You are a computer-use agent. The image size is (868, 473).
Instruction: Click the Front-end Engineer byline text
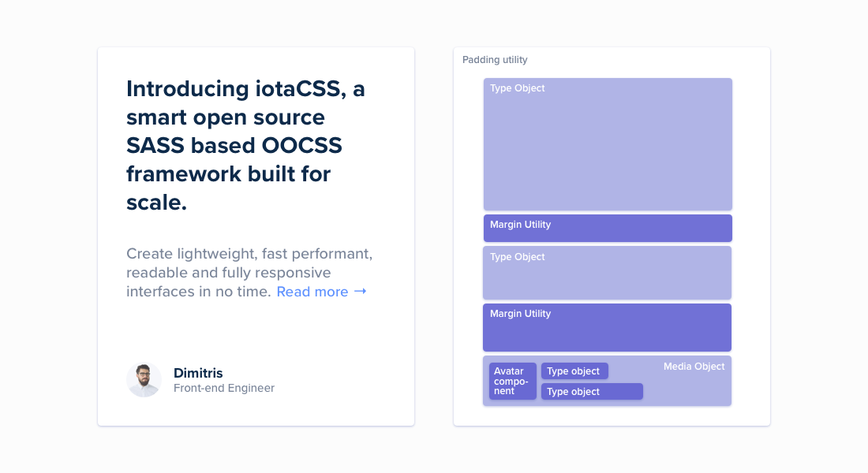point(224,388)
